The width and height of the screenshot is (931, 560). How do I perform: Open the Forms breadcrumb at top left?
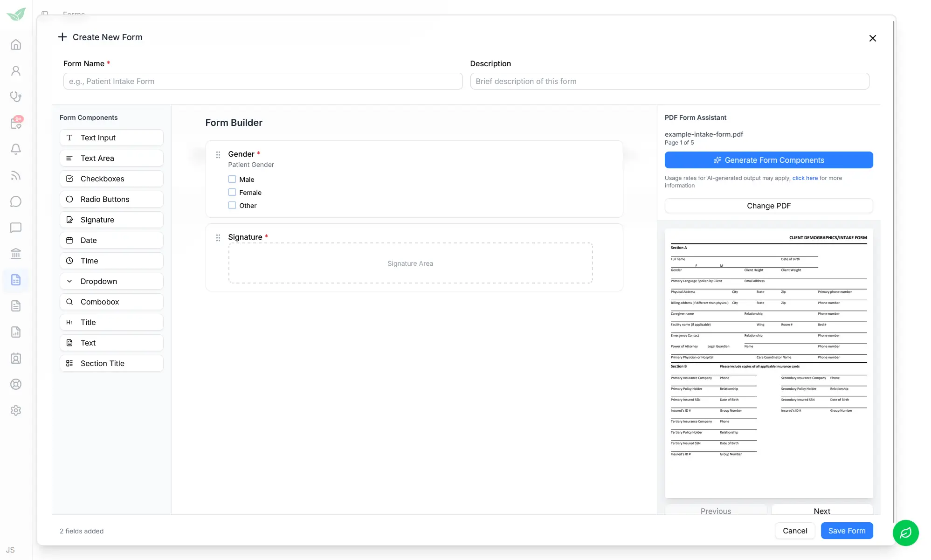(x=73, y=14)
